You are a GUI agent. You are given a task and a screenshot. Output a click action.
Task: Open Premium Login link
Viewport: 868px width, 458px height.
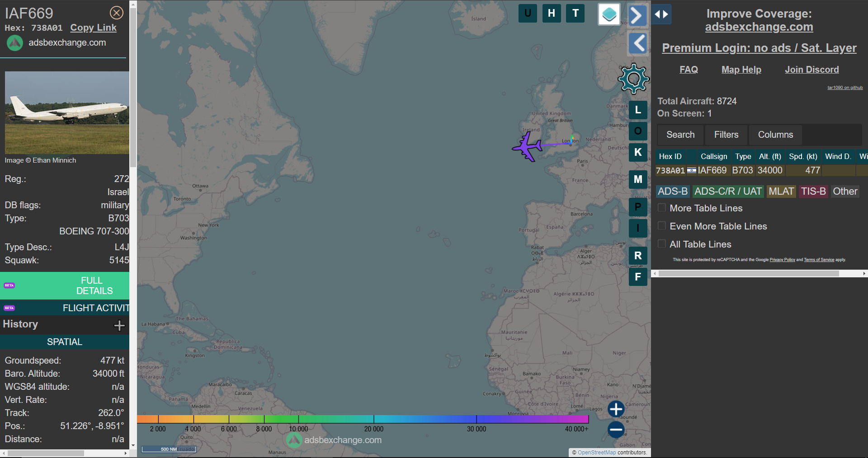(759, 48)
